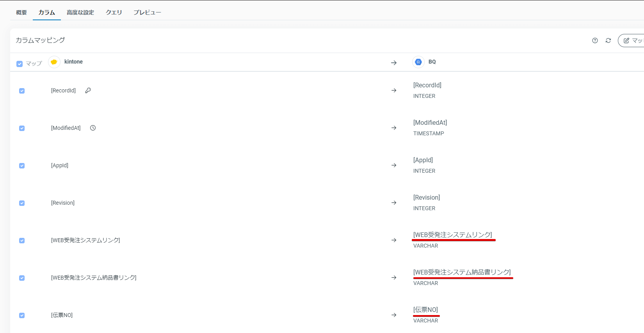
Task: Click the mapping arrow in the [RecordId] row
Action: click(x=394, y=90)
